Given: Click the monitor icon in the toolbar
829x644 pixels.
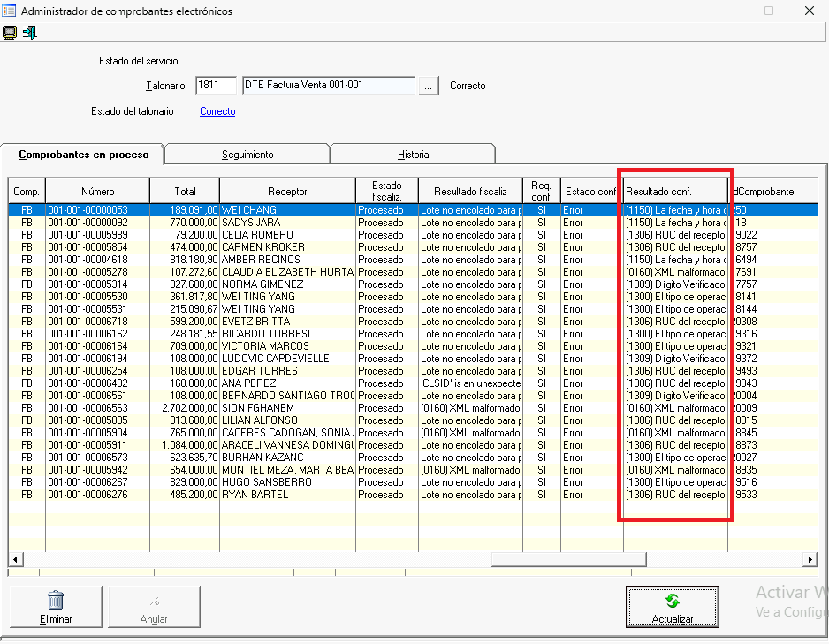Looking at the screenshot, I should (10, 33).
